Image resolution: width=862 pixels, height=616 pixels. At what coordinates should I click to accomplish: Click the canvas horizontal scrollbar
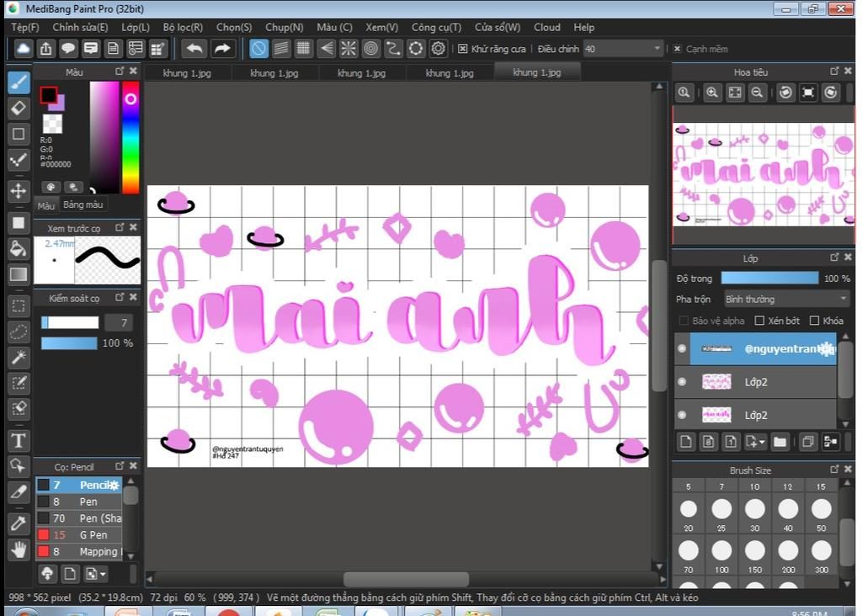[407, 579]
